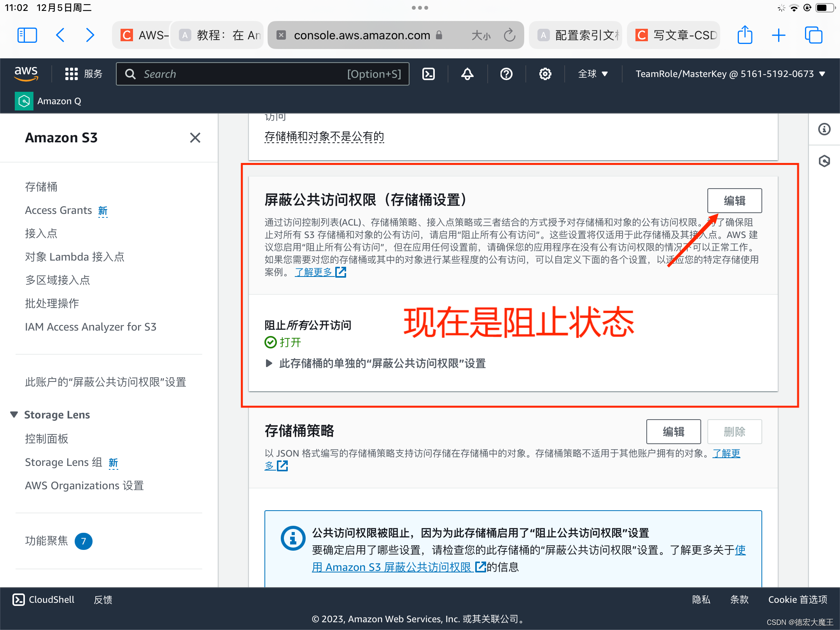Open 多区域接入点 in sidebar
The height and width of the screenshot is (630, 840).
tap(58, 280)
